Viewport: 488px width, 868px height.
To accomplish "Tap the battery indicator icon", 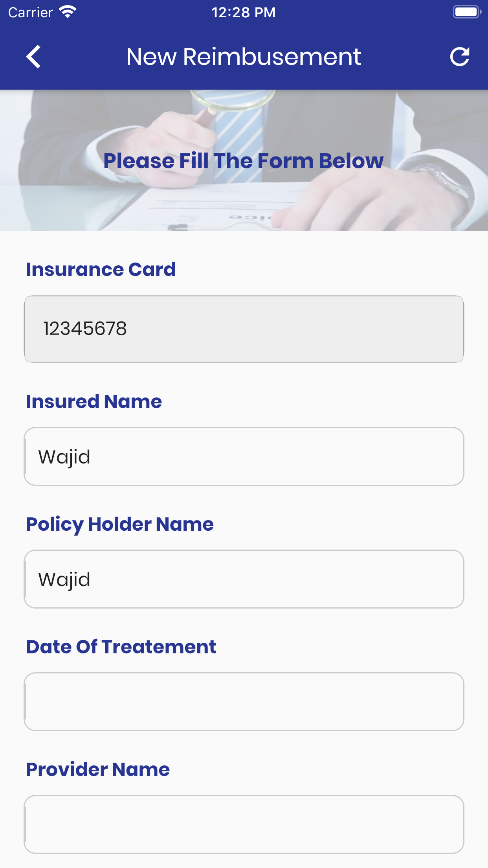I will click(467, 12).
